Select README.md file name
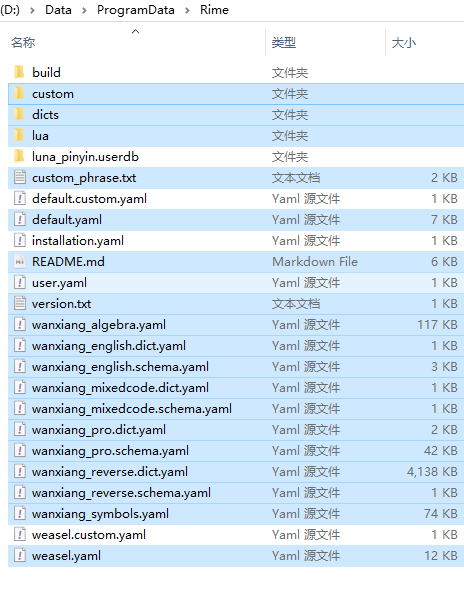The width and height of the screenshot is (464, 594). click(68, 262)
